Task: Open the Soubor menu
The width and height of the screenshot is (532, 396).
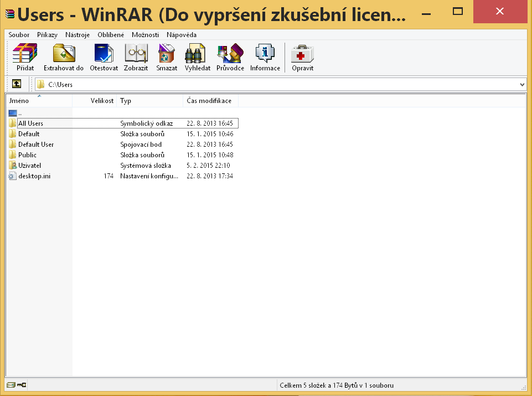Action: pos(19,34)
